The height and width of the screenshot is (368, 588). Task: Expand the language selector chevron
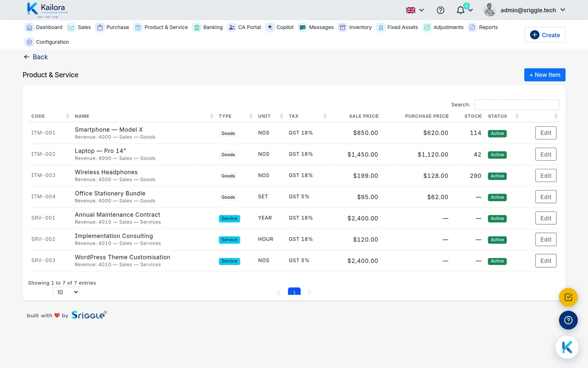click(x=422, y=10)
